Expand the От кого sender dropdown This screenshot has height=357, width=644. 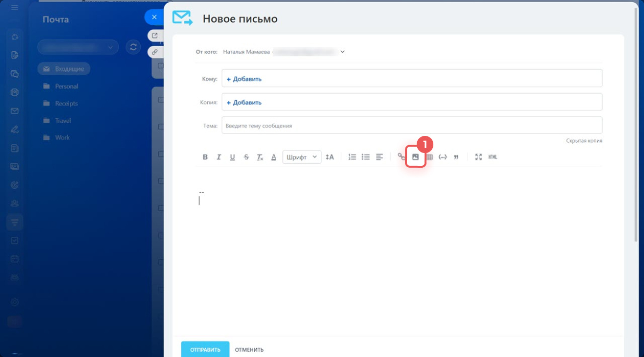[x=343, y=52]
